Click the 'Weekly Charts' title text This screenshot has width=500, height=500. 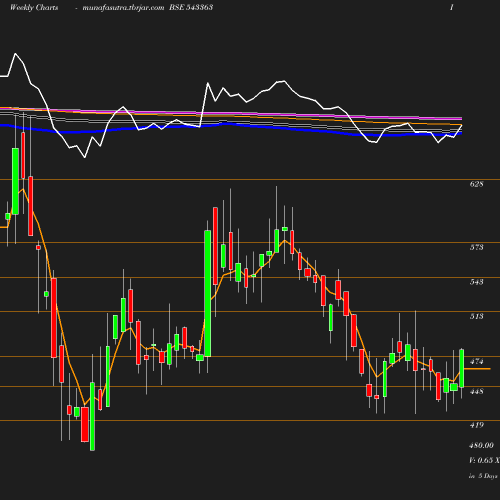click(34, 7)
